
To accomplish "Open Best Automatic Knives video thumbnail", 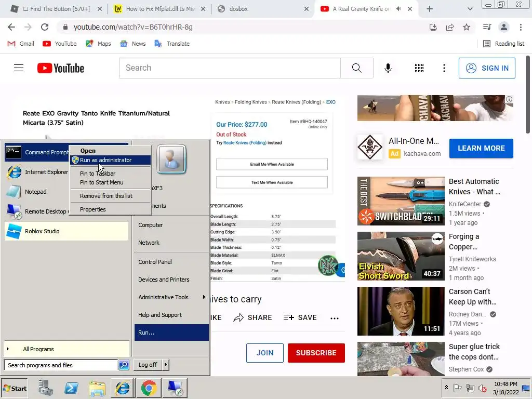I will (401, 201).
